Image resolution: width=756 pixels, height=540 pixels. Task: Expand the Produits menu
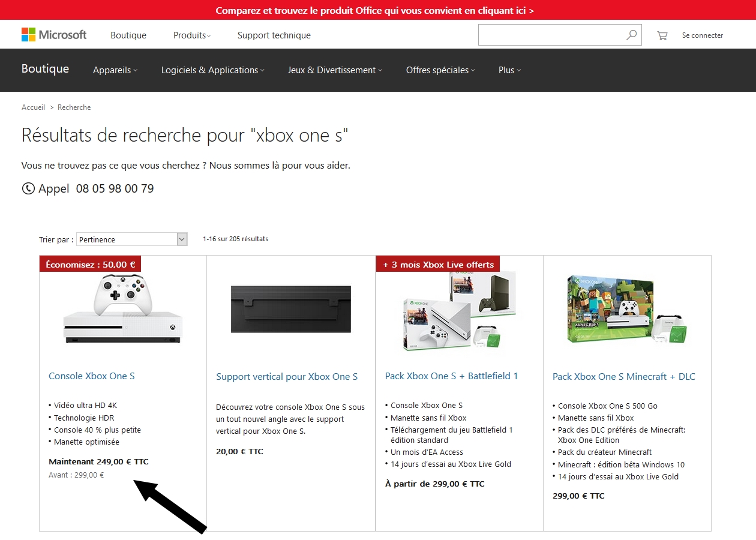point(192,35)
